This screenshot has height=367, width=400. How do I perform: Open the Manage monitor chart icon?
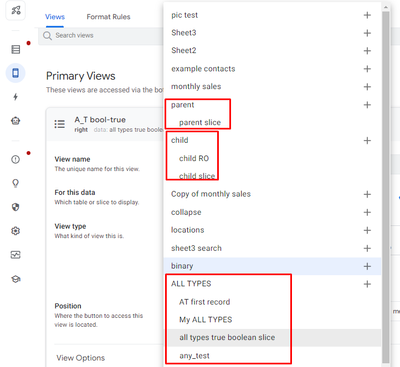[x=16, y=255]
